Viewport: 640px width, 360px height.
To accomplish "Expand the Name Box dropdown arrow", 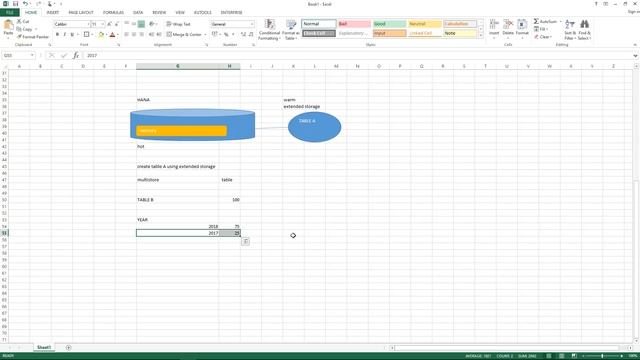I will click(32, 55).
